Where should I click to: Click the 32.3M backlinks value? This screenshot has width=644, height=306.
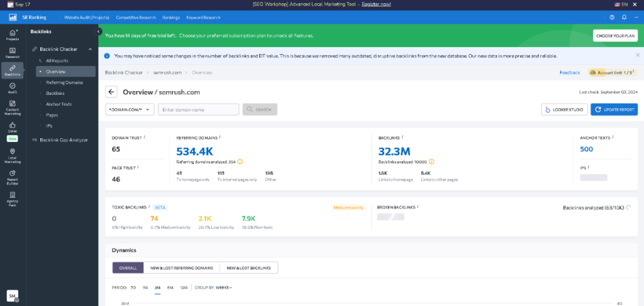point(394,151)
